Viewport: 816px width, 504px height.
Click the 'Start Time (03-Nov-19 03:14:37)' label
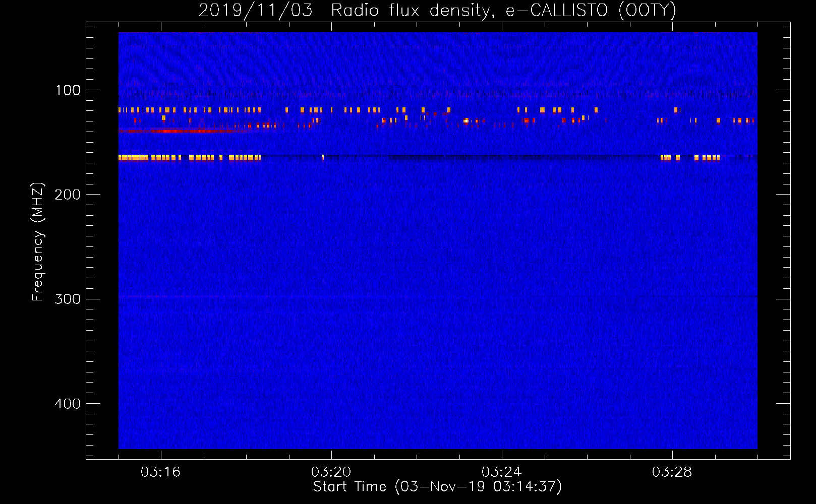click(x=437, y=487)
